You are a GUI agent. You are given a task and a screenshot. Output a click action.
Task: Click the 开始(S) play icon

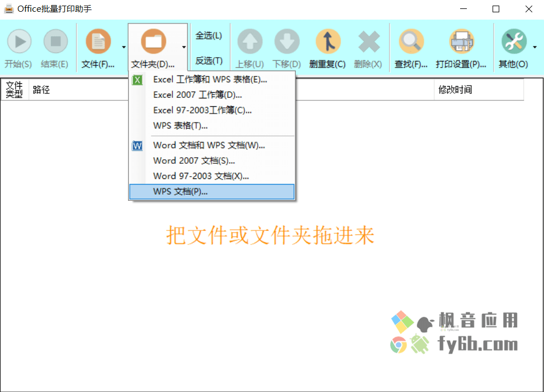[20, 41]
